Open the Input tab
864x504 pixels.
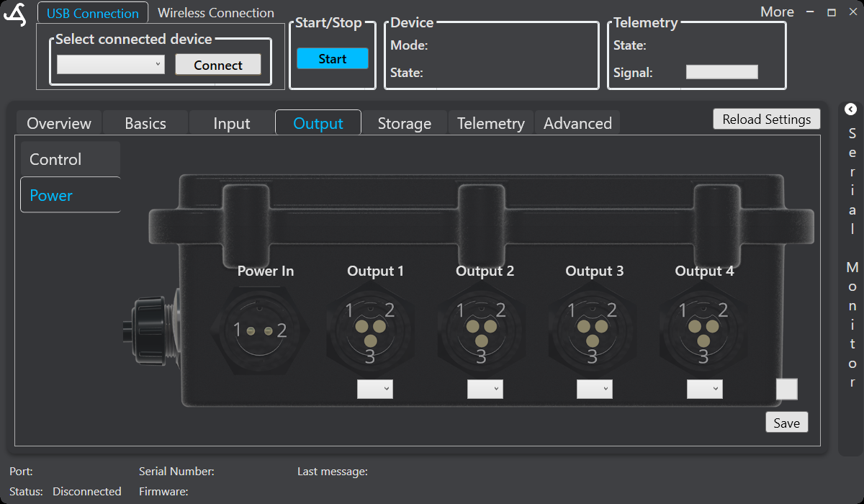232,123
